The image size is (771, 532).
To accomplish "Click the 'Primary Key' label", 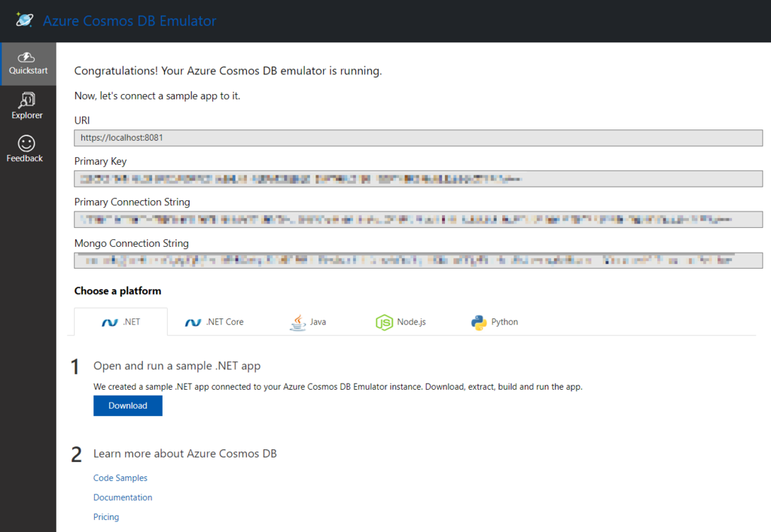I will click(x=100, y=161).
